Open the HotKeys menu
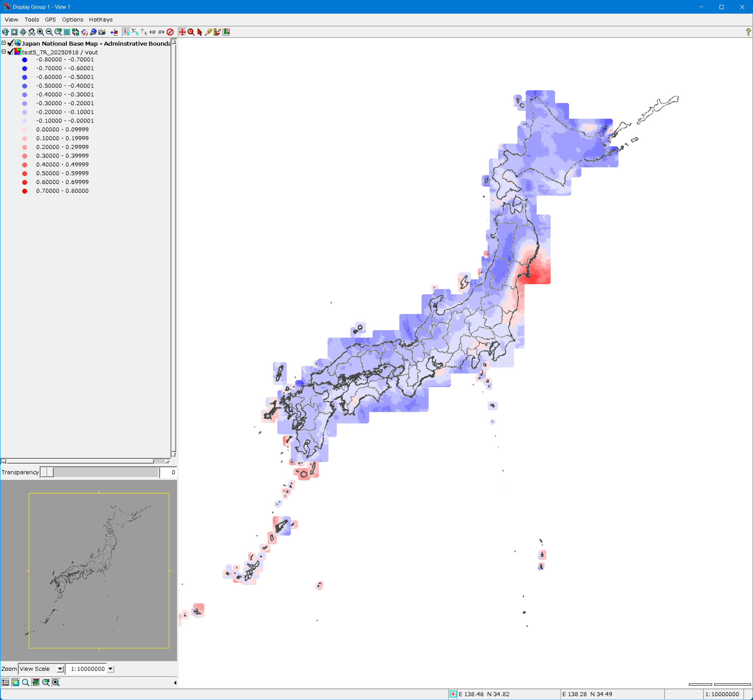The width and height of the screenshot is (753, 700). tap(101, 20)
